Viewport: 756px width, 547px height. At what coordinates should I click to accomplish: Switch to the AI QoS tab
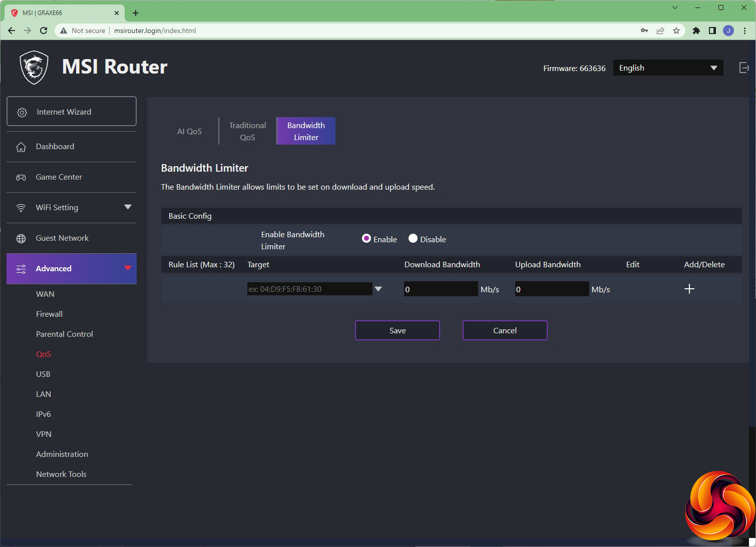(189, 131)
